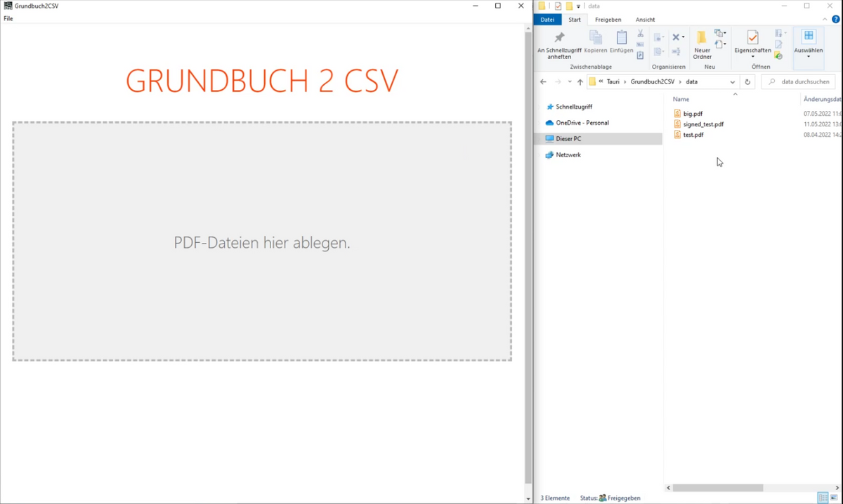Pin to quick access (An Schnellzugriff anheften)

click(x=559, y=46)
